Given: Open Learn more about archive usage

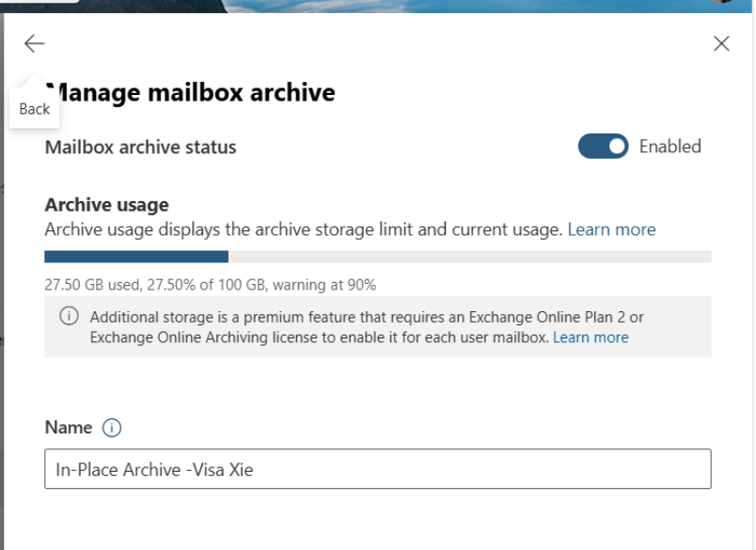Looking at the screenshot, I should click(x=611, y=228).
